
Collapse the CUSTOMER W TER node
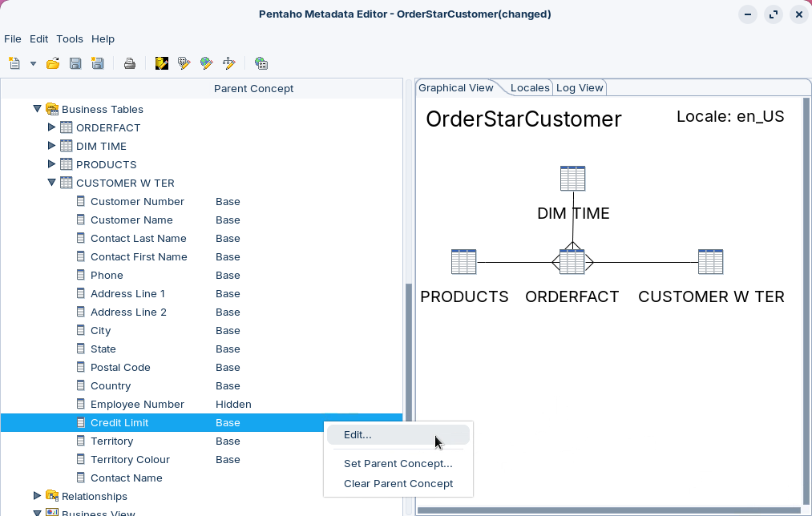click(52, 183)
